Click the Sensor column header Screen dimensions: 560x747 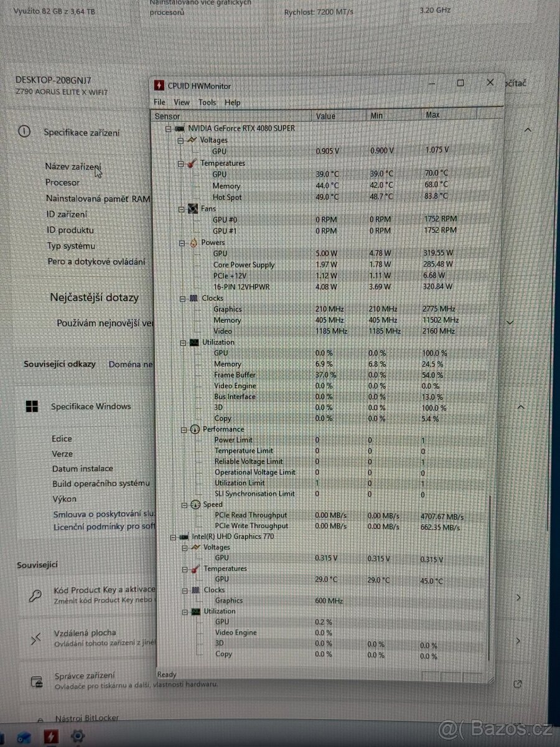tap(167, 116)
